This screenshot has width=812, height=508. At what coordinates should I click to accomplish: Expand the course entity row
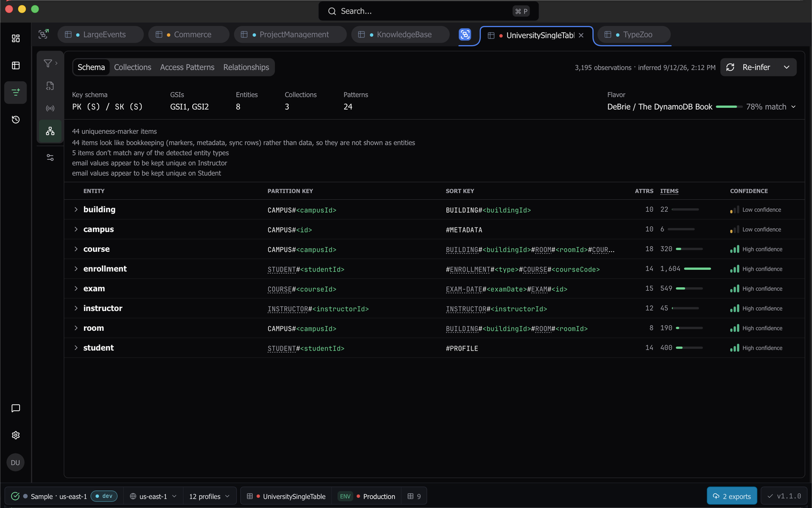(x=76, y=249)
